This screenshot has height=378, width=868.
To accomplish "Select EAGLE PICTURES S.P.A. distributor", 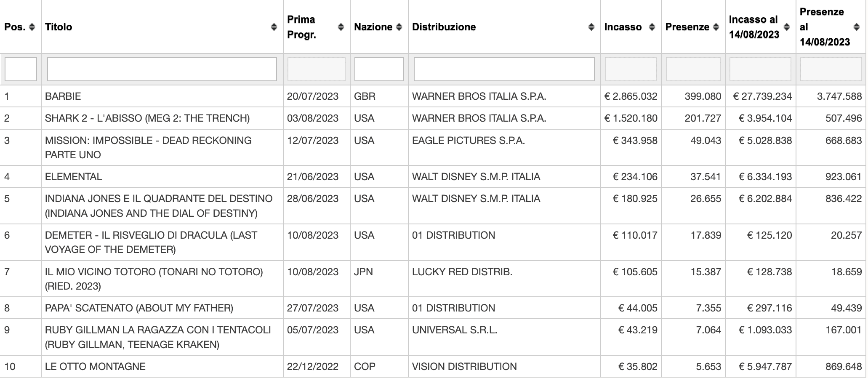I will (469, 141).
